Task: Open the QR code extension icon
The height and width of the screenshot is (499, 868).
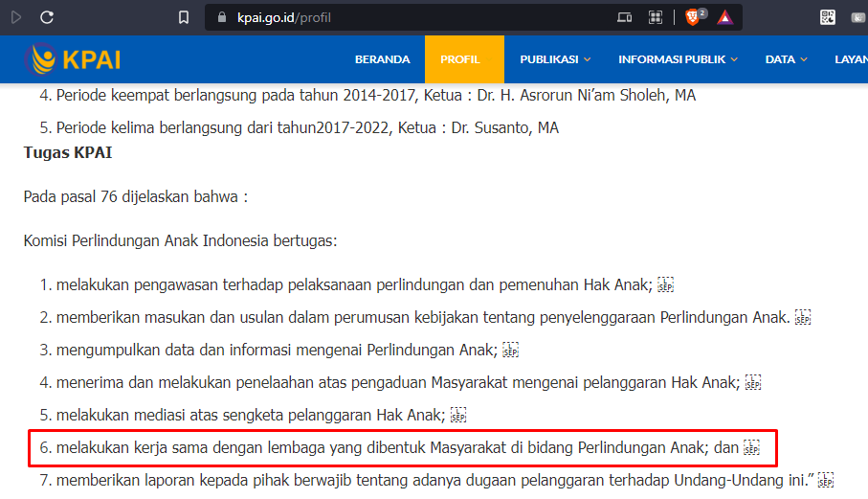Action: [828, 18]
